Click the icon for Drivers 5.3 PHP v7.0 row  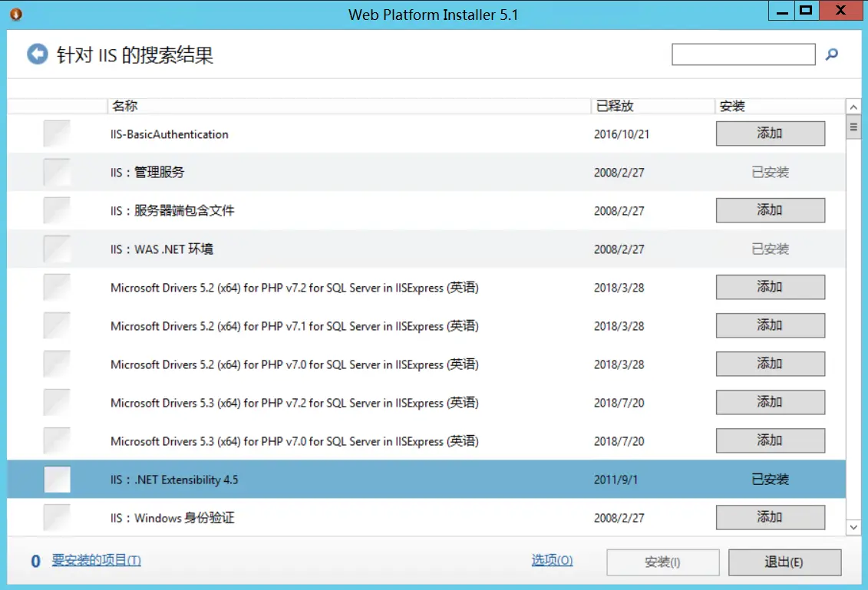57,440
